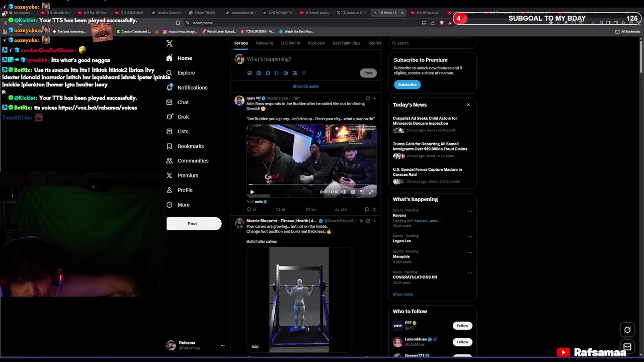Switch to the Following tab

point(264,43)
